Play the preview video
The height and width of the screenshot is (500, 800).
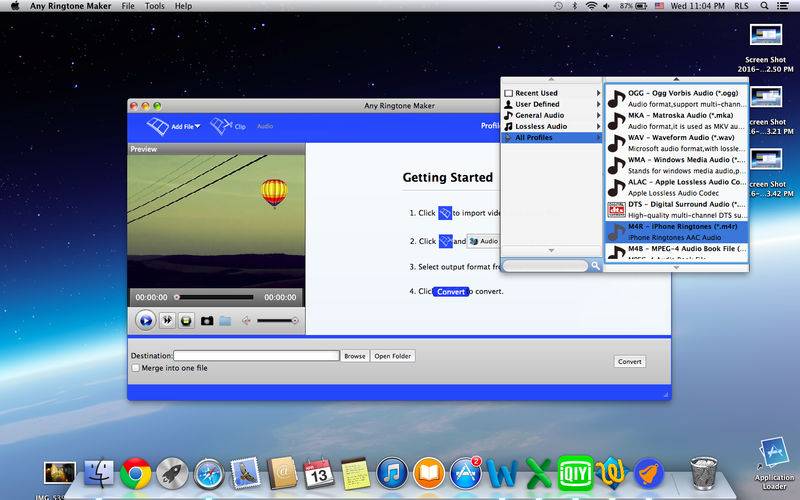click(145, 320)
